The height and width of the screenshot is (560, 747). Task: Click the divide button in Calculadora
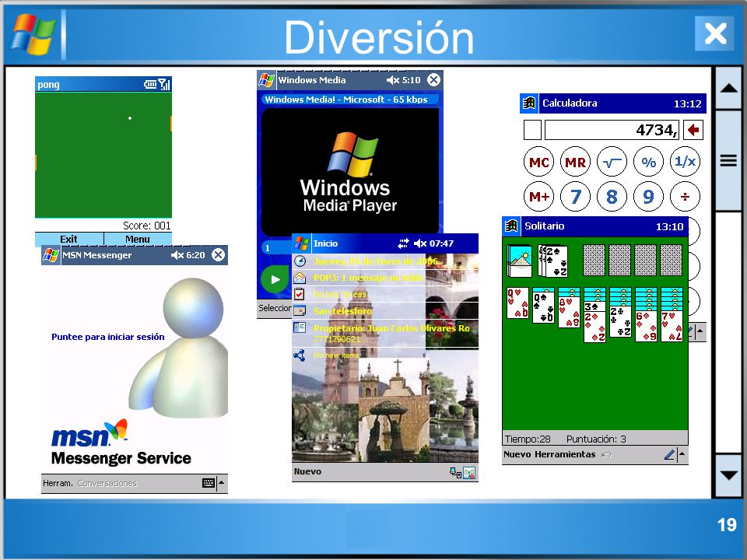[x=685, y=196]
